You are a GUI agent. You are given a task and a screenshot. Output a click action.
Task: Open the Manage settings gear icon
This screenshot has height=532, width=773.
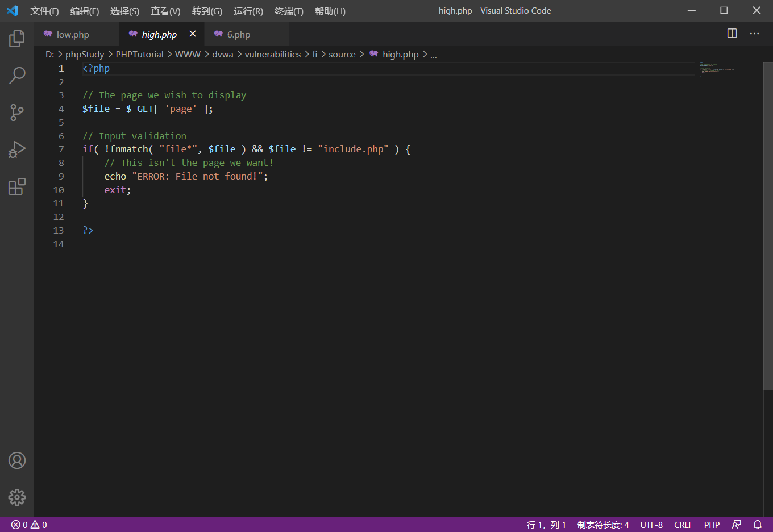pos(17,497)
